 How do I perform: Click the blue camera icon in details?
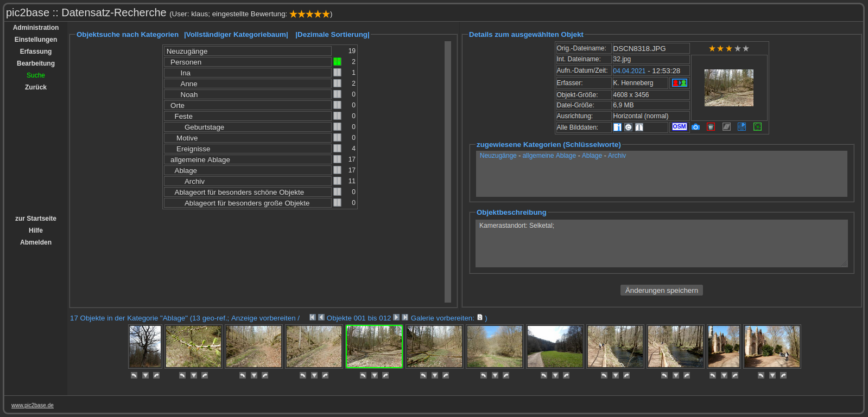[x=695, y=127]
